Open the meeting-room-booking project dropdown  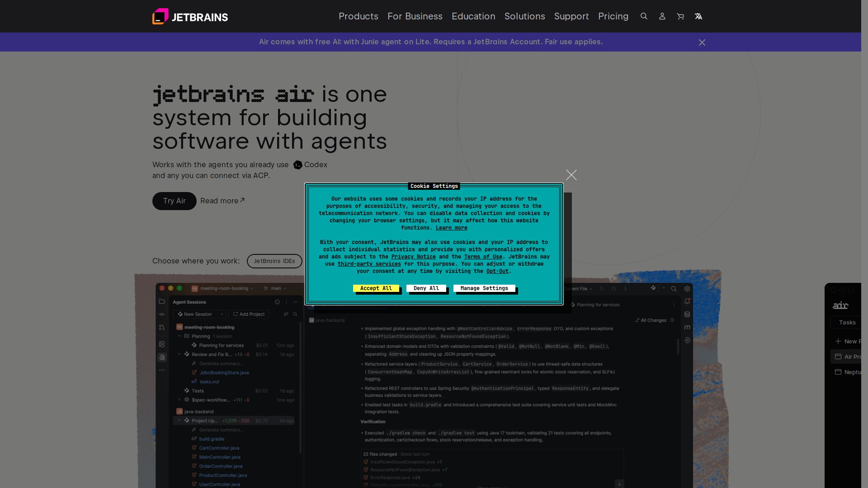(223, 288)
